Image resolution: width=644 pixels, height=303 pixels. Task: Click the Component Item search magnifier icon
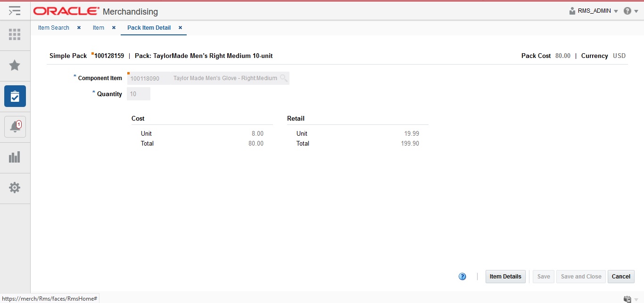point(283,78)
